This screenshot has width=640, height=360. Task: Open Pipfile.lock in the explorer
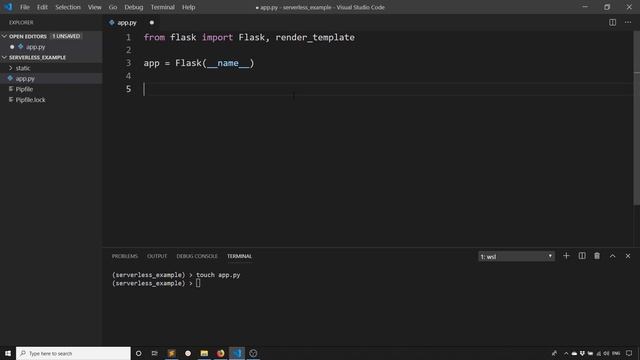[x=31, y=100]
